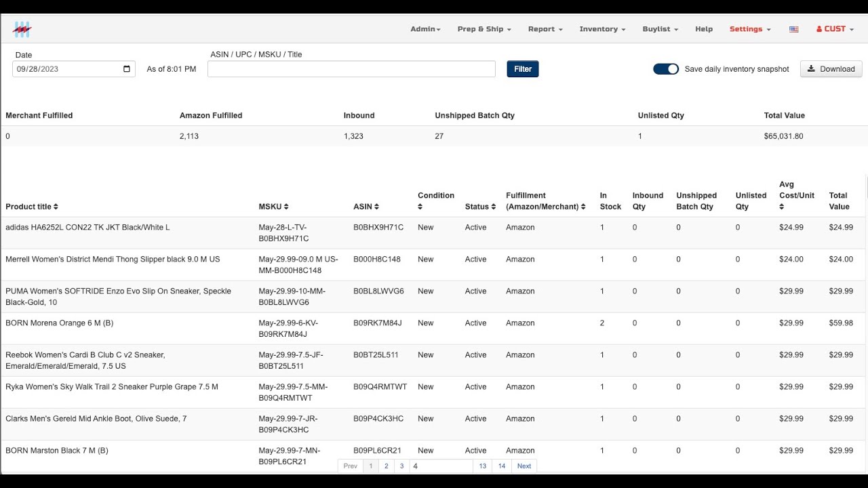Select the BORN Marston Black 7 M title
This screenshot has height=488, width=868.
[57, 451]
